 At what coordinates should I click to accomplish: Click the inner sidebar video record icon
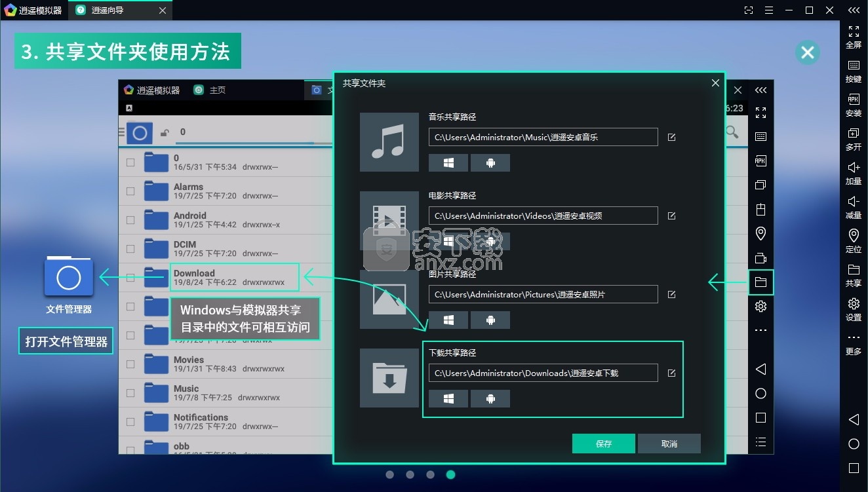coord(760,258)
